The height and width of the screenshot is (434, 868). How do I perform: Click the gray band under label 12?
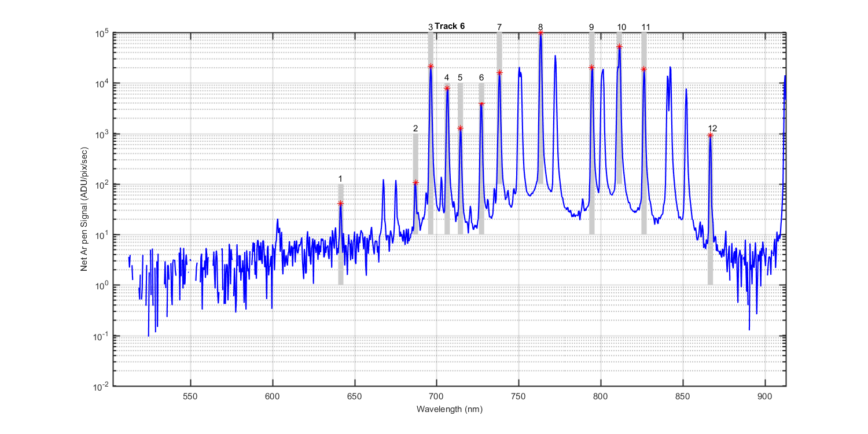coord(710,209)
